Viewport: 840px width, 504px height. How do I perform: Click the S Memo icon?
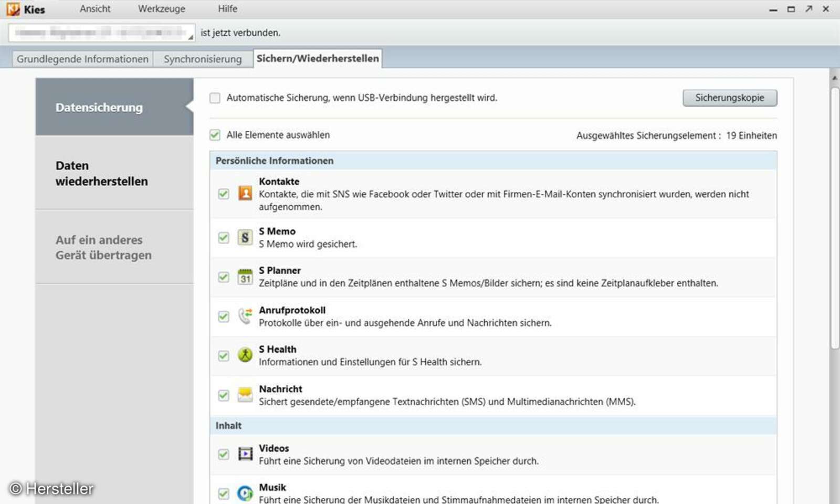pyautogui.click(x=245, y=237)
